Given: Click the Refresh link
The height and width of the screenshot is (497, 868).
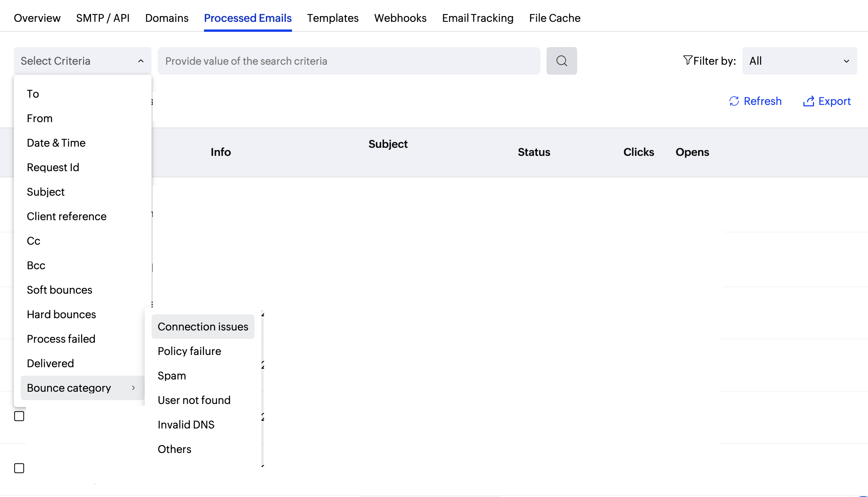Looking at the screenshot, I should coord(763,101).
